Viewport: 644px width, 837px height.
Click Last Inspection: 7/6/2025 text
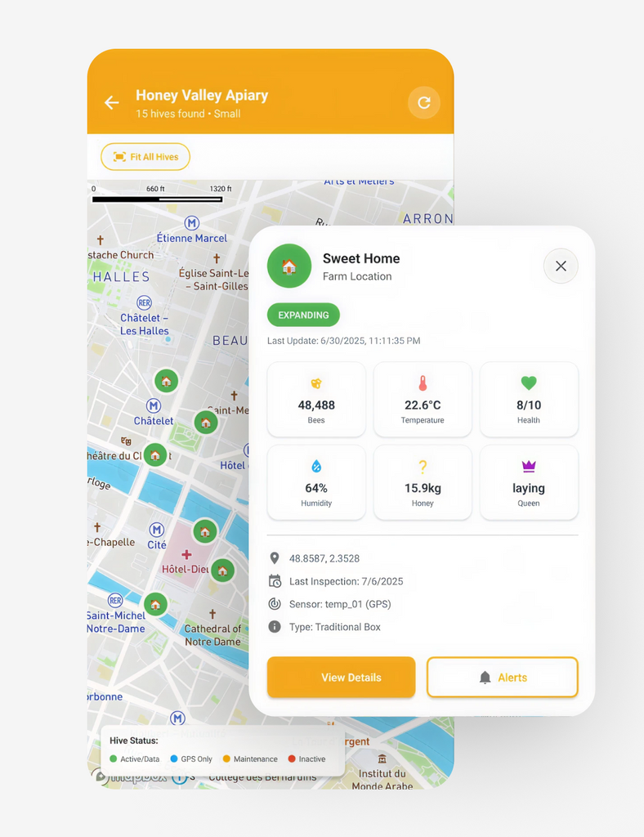coord(347,581)
